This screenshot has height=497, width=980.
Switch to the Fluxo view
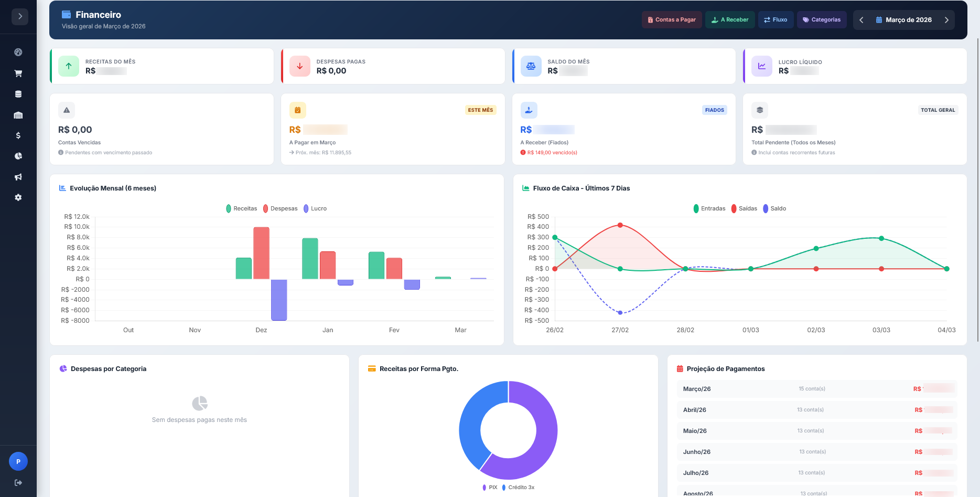(776, 20)
